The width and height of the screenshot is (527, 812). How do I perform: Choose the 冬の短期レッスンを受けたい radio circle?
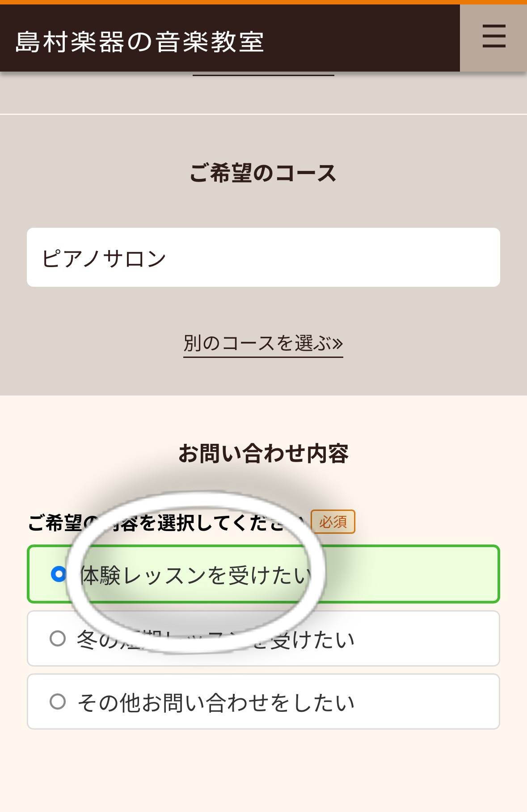tap(58, 638)
